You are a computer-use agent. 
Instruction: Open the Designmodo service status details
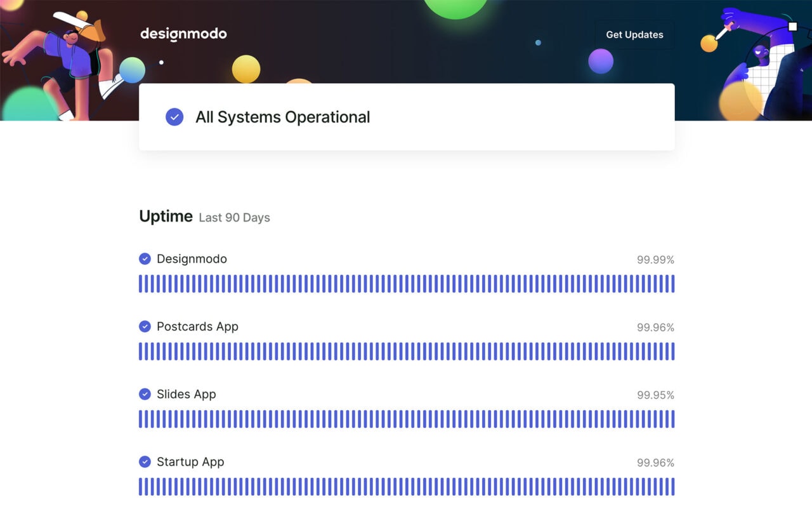point(192,258)
